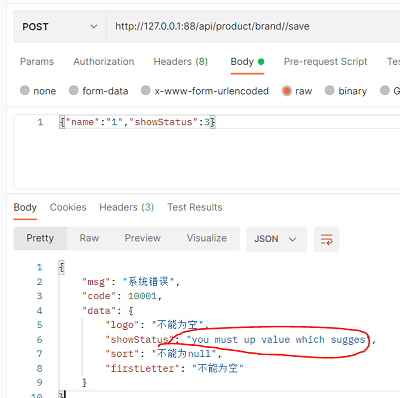Open the JSON format dropdown

[276, 239]
